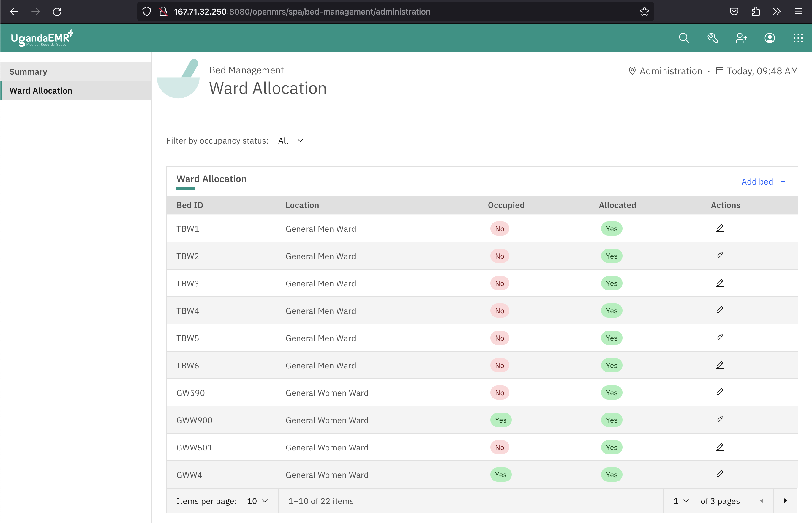The width and height of the screenshot is (812, 523).
Task: Click the Occupied column header
Action: (506, 205)
